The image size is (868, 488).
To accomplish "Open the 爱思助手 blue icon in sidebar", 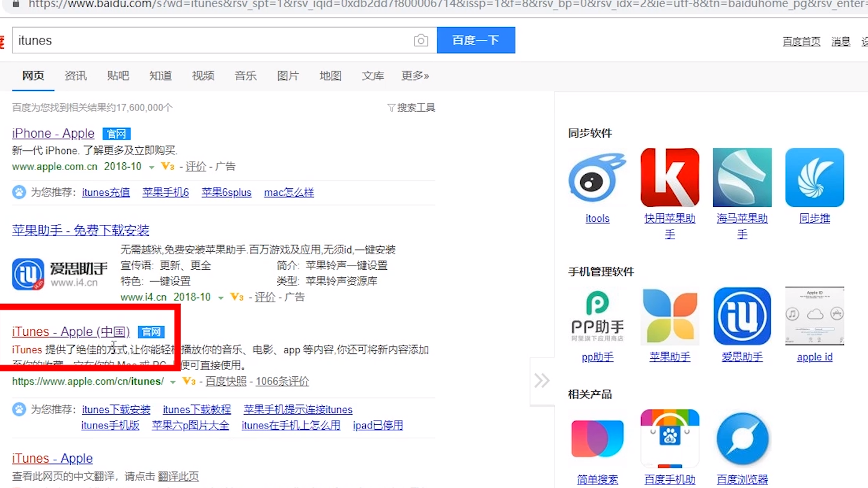I will [x=742, y=316].
